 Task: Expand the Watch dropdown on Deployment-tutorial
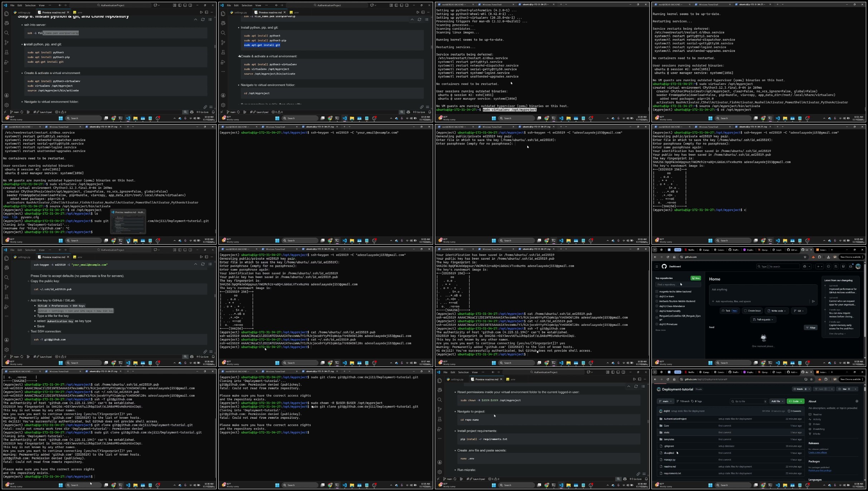pyautogui.click(x=801, y=389)
